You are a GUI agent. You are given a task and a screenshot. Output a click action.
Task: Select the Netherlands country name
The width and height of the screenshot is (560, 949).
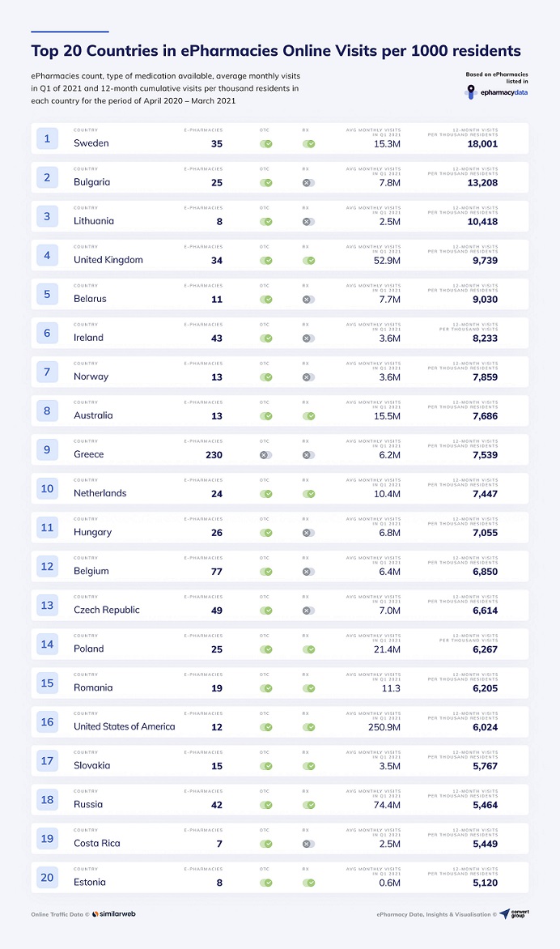pyautogui.click(x=100, y=493)
